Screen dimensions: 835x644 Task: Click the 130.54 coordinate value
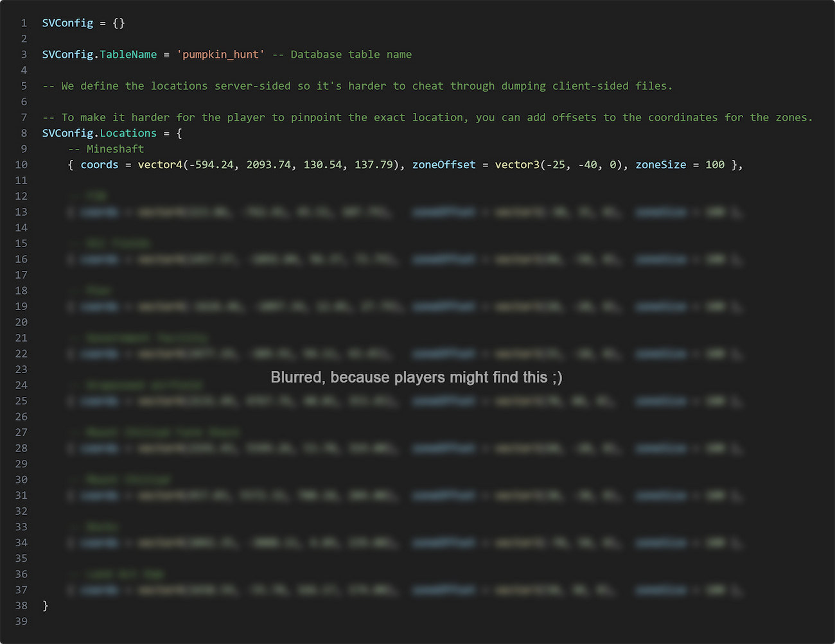pyautogui.click(x=322, y=165)
